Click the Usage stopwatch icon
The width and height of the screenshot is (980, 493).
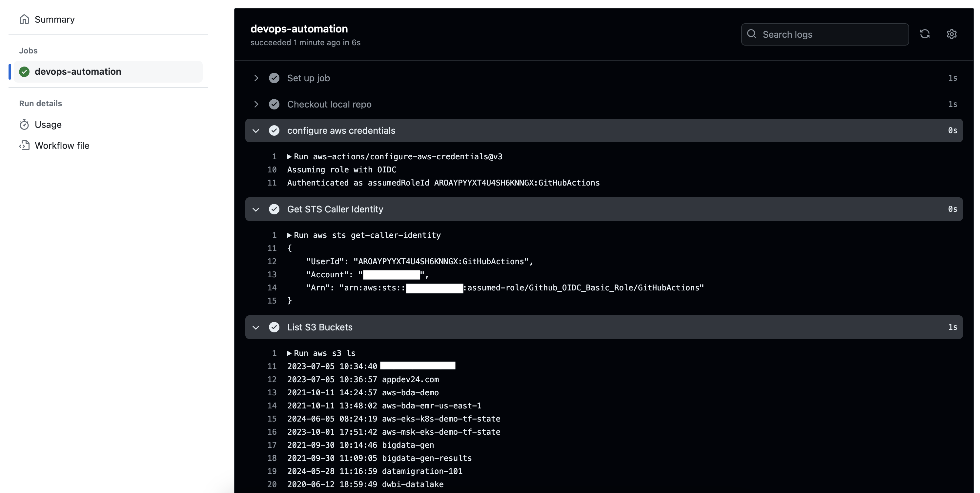[24, 125]
